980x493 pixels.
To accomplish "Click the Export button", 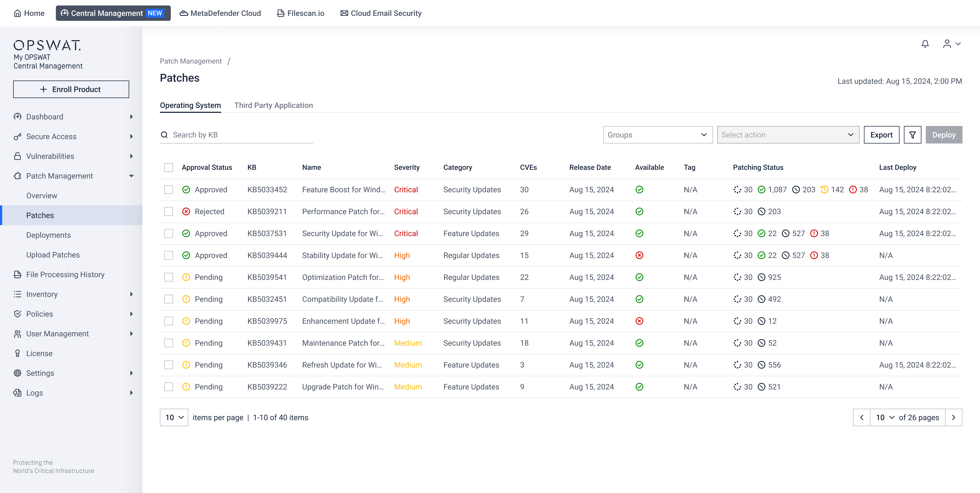I will (x=881, y=135).
